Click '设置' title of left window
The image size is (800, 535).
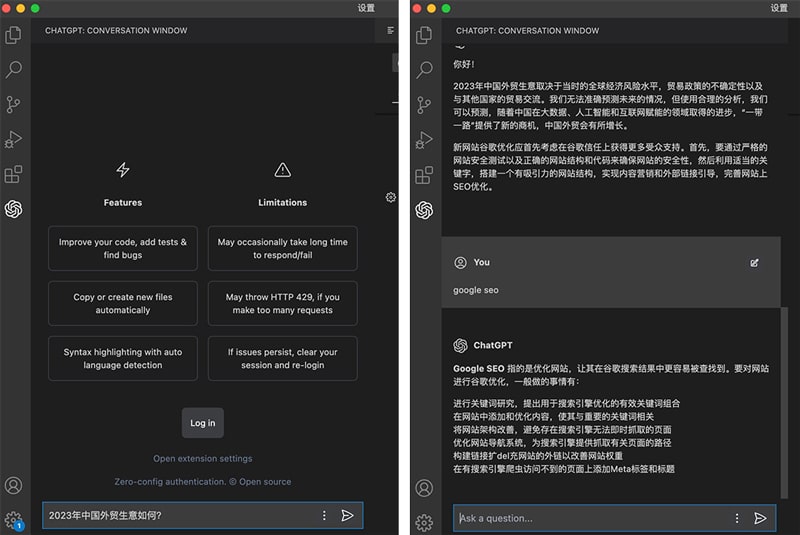pyautogui.click(x=366, y=8)
